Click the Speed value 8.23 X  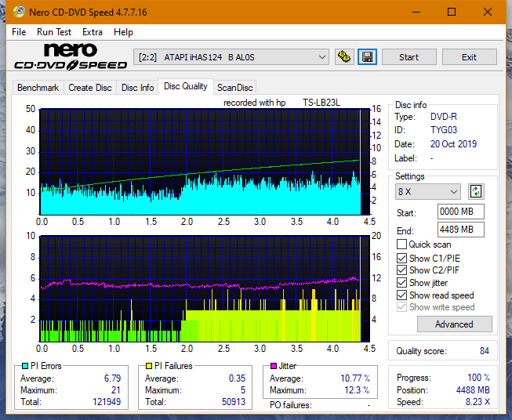478,402
